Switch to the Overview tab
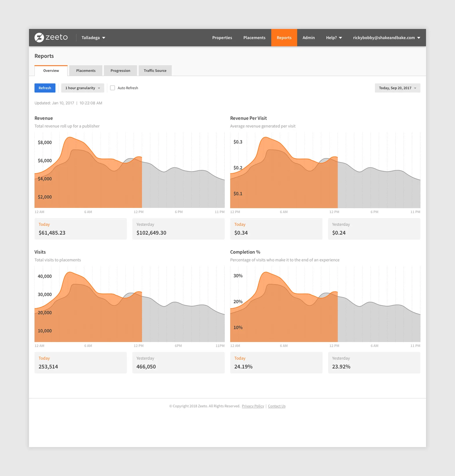Viewport: 455px width, 476px height. (x=51, y=71)
